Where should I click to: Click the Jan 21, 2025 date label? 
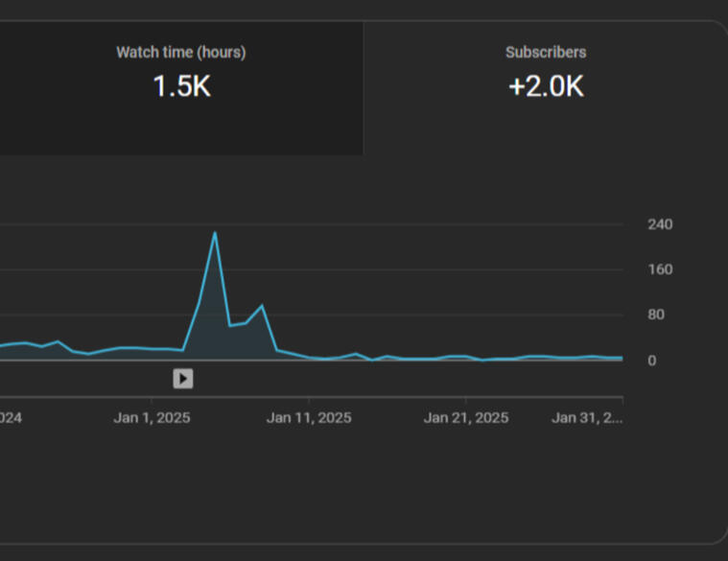click(466, 418)
